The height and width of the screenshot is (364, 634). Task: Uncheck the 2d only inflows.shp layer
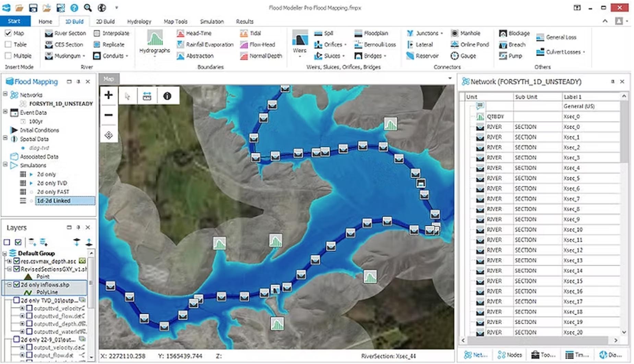[x=16, y=284]
